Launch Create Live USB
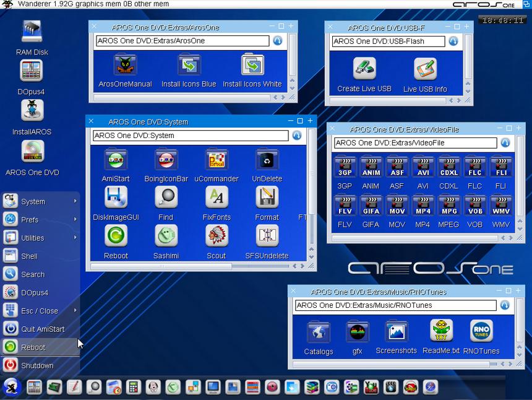 point(364,68)
